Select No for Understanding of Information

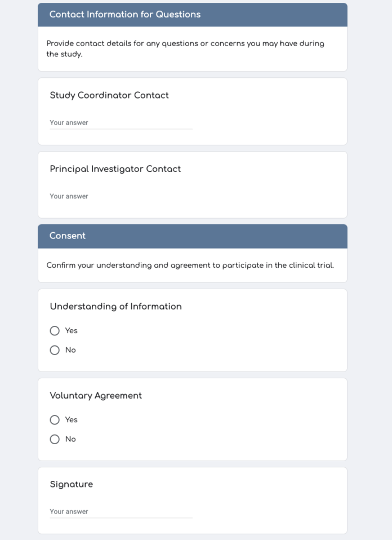55,350
